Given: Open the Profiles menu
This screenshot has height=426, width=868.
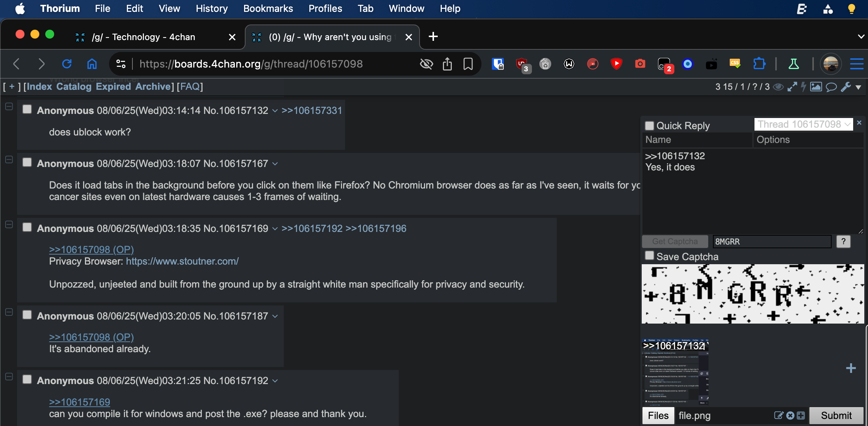Looking at the screenshot, I should point(325,9).
